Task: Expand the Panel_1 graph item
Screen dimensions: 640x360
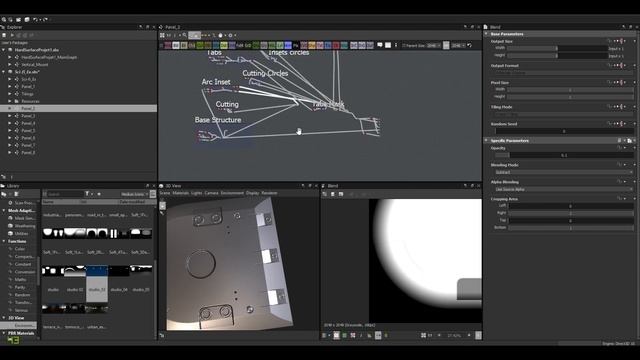Action: 10,87
